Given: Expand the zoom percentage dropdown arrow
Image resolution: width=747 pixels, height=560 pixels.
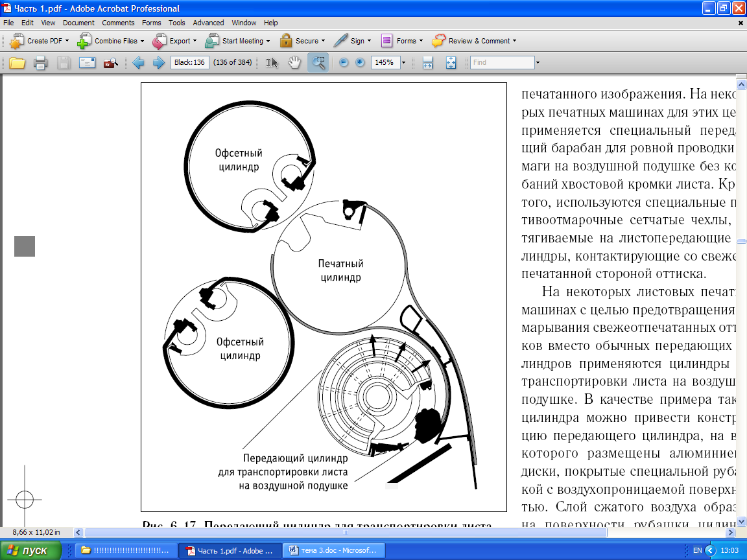Looking at the screenshot, I should pos(403,62).
